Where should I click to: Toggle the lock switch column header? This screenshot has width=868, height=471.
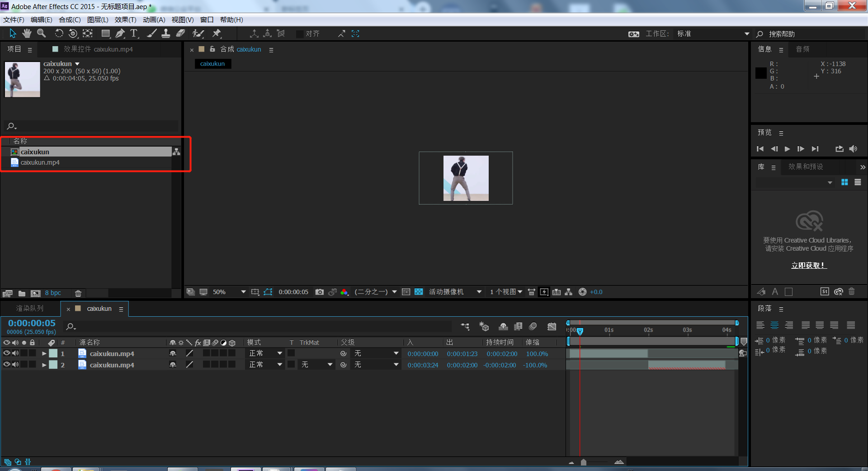click(x=32, y=343)
